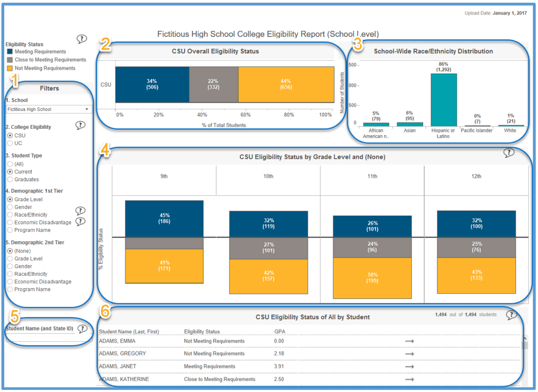This screenshot has height=392, width=538.
Task: Open the School dropdown showing Fictitious High School
Action: (49, 109)
